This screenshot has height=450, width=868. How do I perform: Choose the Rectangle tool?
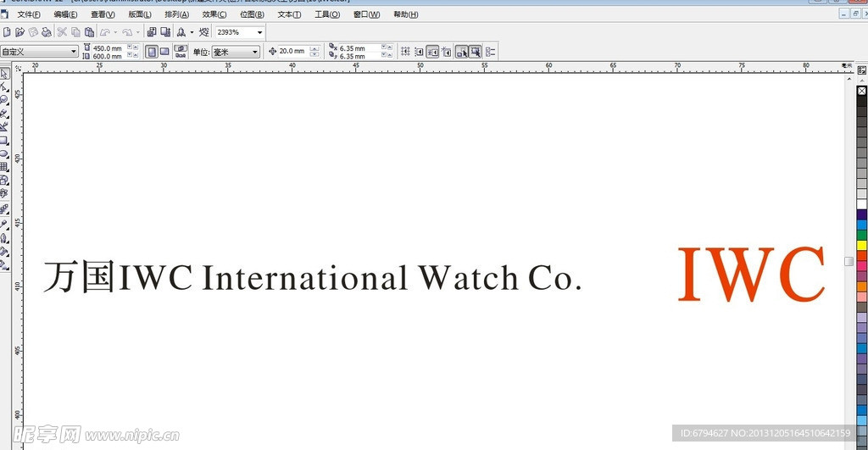pyautogui.click(x=4, y=141)
